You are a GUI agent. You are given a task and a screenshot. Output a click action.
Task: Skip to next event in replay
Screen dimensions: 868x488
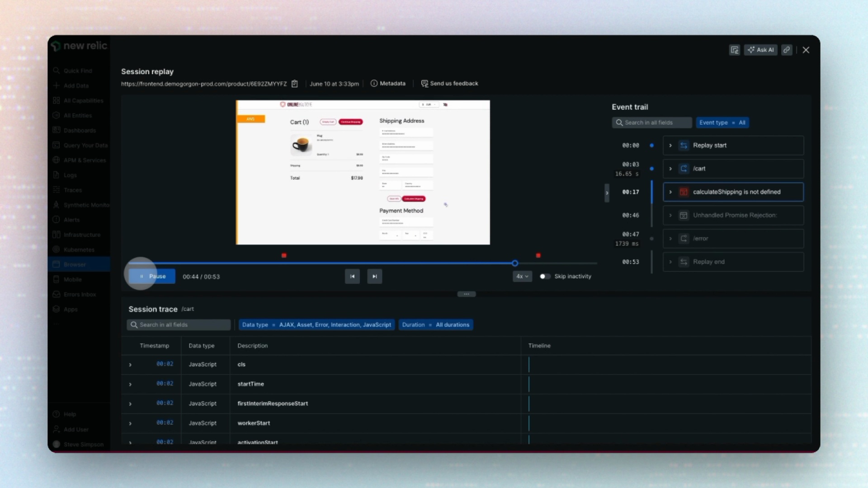(x=374, y=277)
